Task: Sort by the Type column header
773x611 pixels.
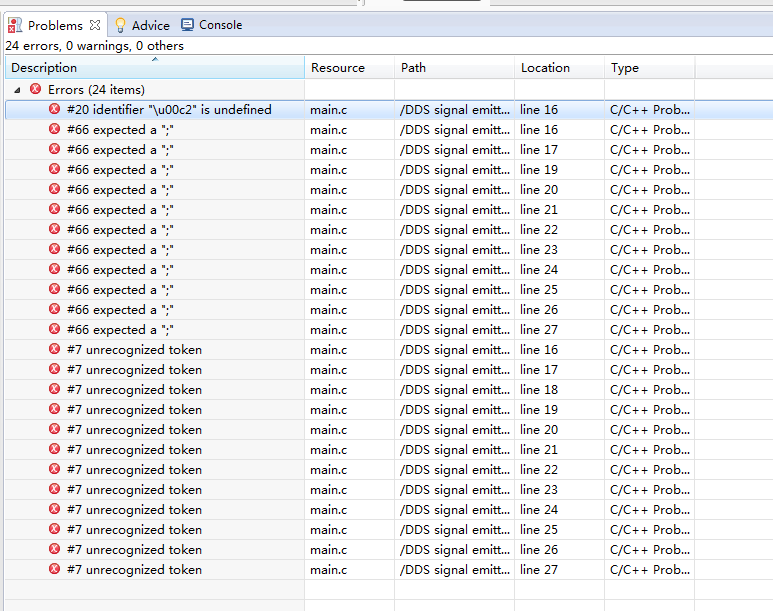Action: (650, 68)
